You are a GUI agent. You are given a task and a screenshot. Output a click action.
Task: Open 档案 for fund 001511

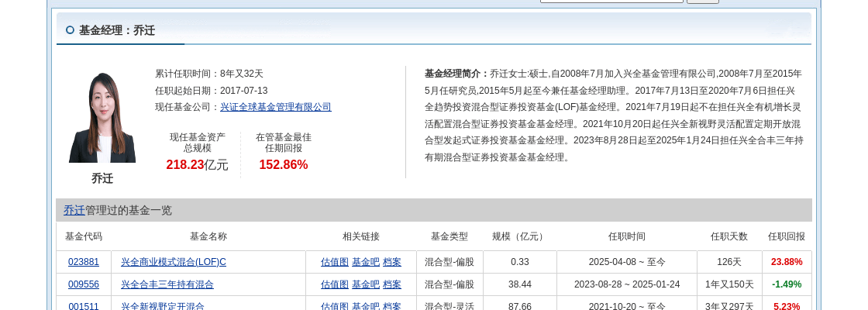click(392, 306)
